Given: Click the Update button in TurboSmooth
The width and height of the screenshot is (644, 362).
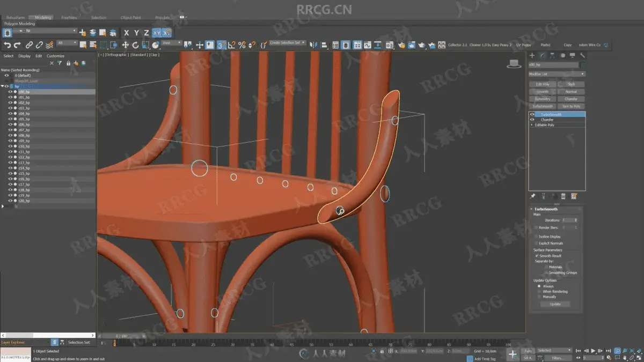Looking at the screenshot, I should coord(555,304).
